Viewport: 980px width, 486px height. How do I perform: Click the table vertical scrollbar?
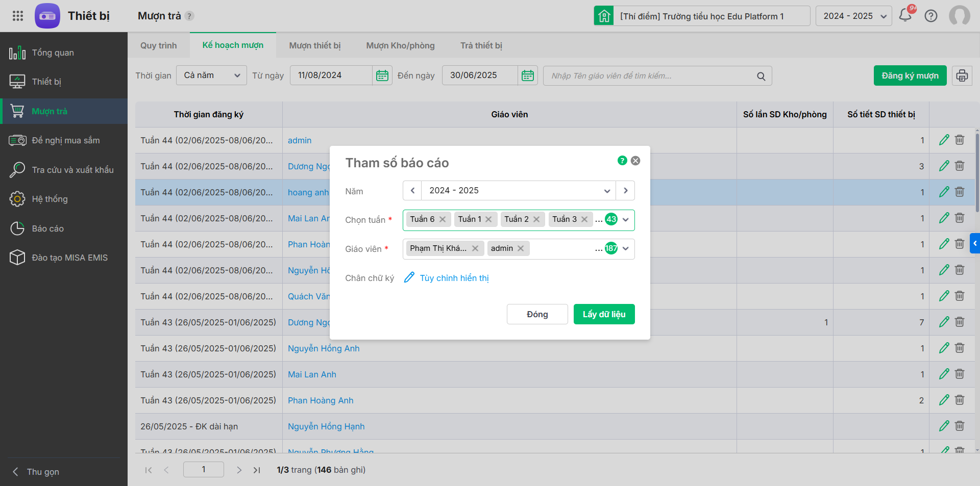pyautogui.click(x=977, y=173)
